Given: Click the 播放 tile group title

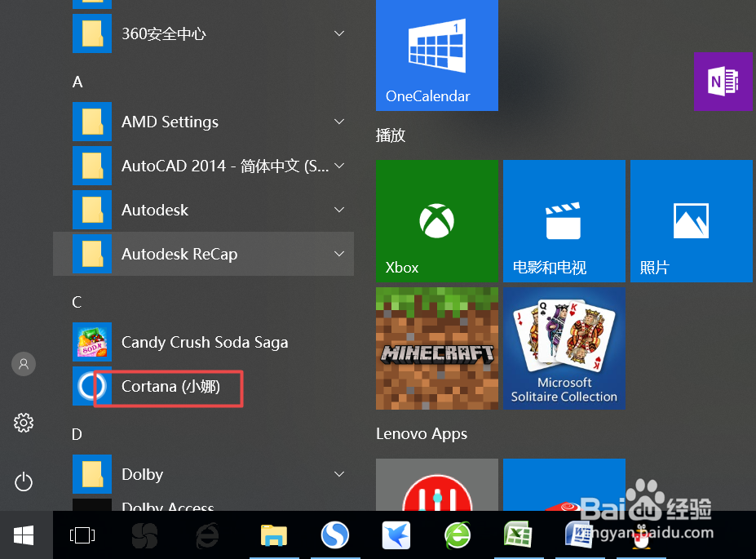Looking at the screenshot, I should point(391,135).
